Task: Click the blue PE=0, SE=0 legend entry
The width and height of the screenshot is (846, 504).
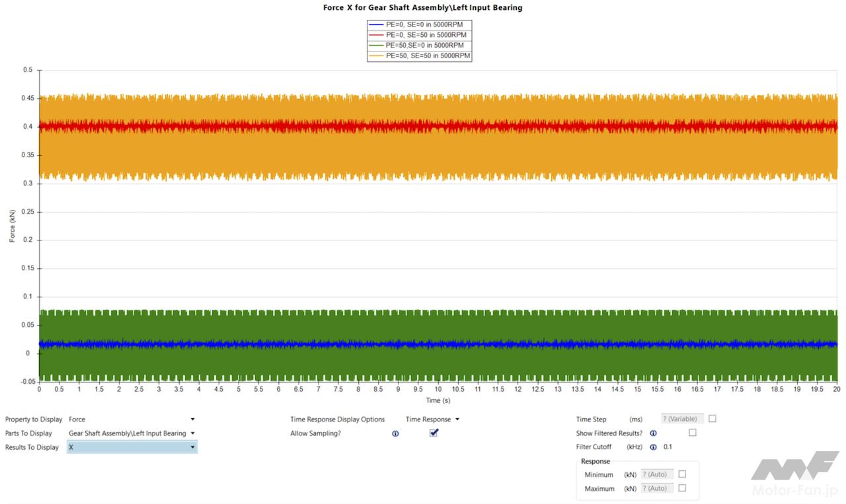Action: (x=420, y=24)
